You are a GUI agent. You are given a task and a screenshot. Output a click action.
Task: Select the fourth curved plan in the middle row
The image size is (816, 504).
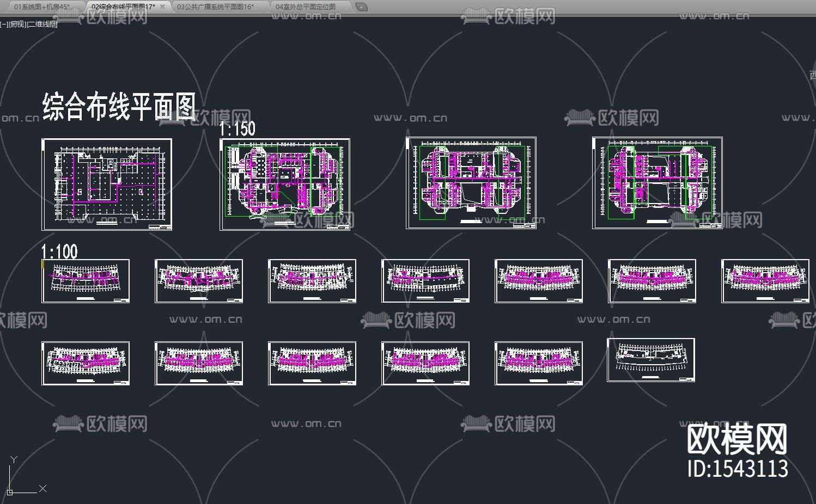point(425,281)
